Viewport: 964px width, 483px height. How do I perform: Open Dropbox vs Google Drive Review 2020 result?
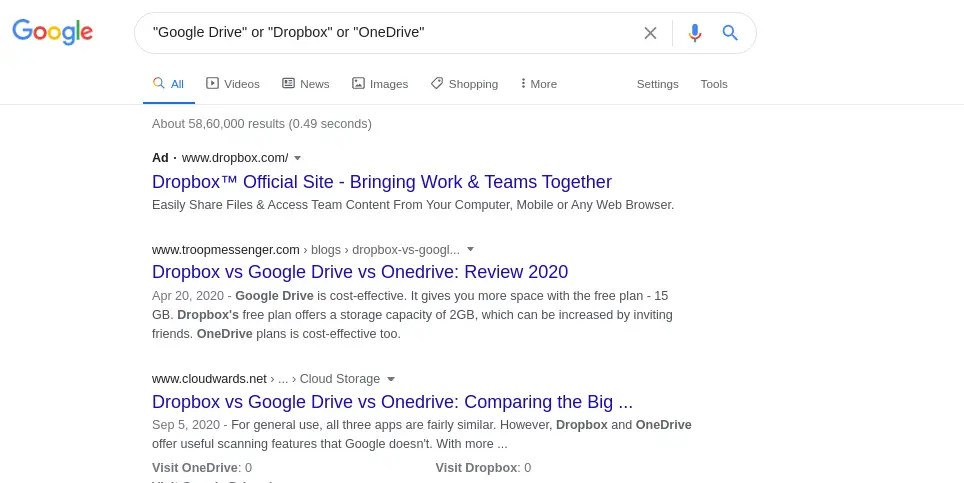[360, 272]
